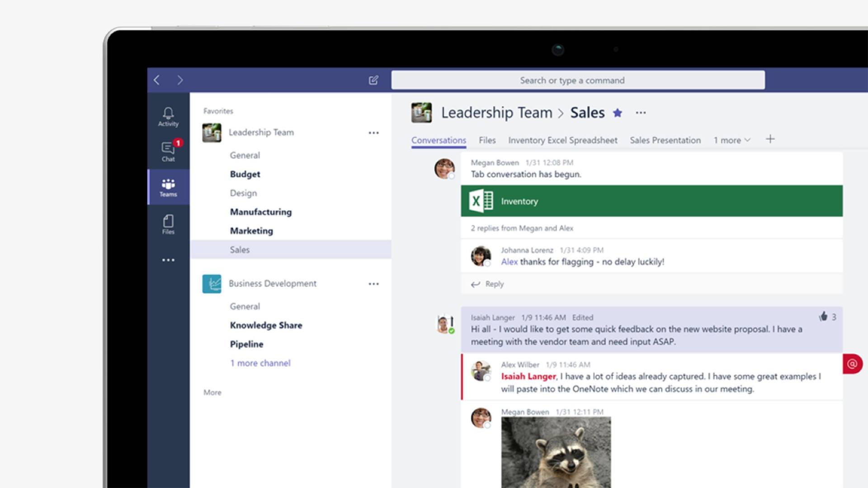Expand '1 more channel' in Business Development
868x488 pixels.
click(x=260, y=363)
